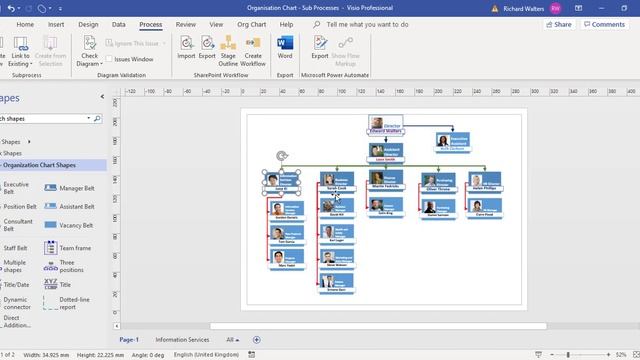Select Three positions shape
640x360 pixels.
(63, 266)
